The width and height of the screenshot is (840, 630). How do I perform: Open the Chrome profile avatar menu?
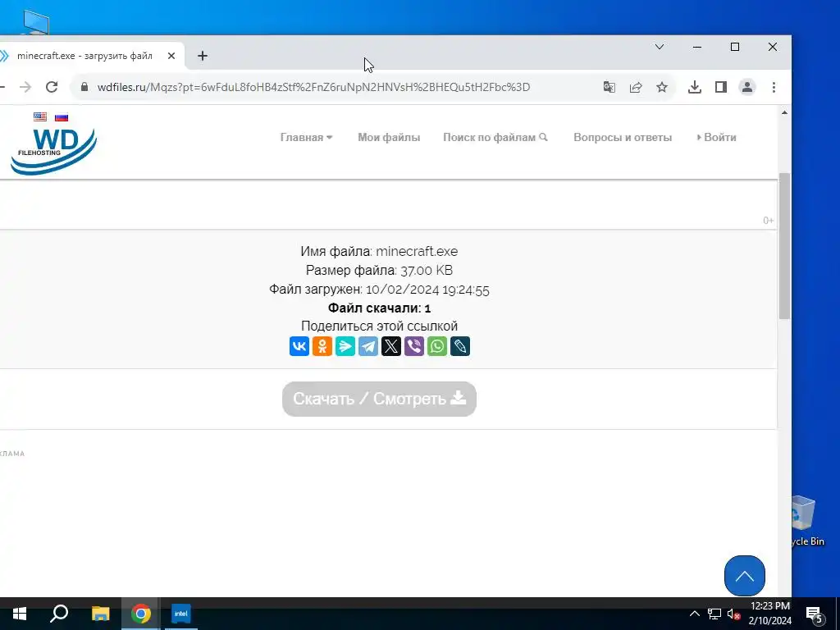[746, 87]
